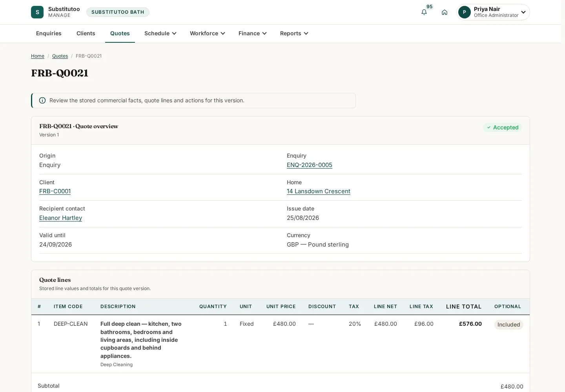
Task: Click the valid until date 24/09/2026
Action: tap(56, 245)
